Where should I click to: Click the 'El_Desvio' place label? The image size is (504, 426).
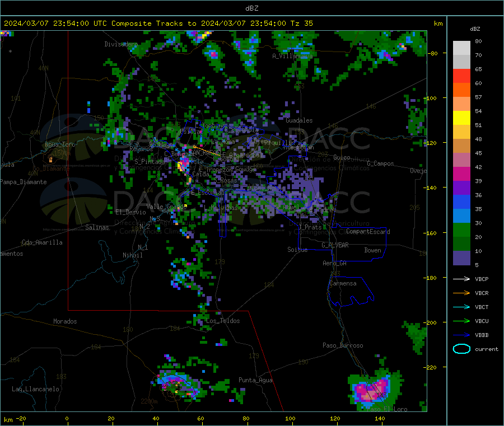(130, 212)
